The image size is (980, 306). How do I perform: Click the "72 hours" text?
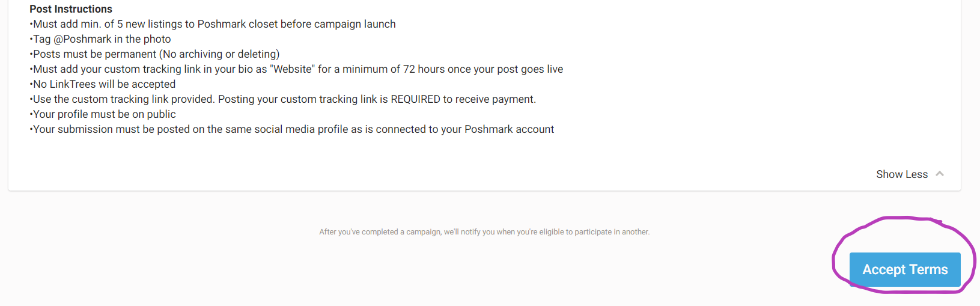tap(424, 69)
